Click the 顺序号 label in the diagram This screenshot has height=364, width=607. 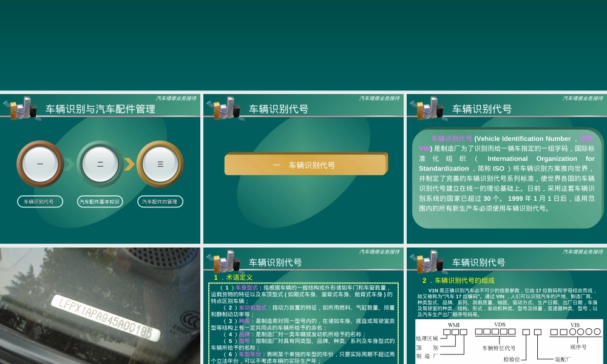click(x=578, y=347)
